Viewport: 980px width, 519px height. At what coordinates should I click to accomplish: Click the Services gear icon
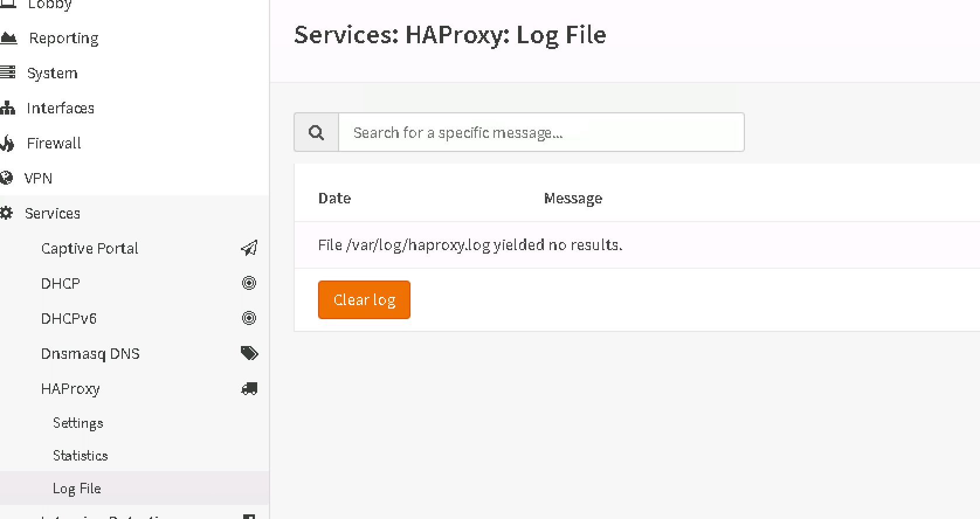click(x=6, y=213)
